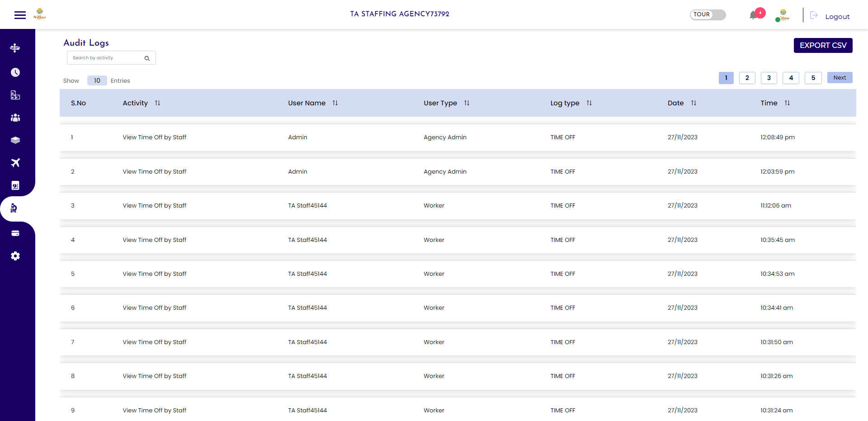Select the clock/timesheets icon in the sidebar
Image resolution: width=868 pixels, height=421 pixels.
click(15, 72)
